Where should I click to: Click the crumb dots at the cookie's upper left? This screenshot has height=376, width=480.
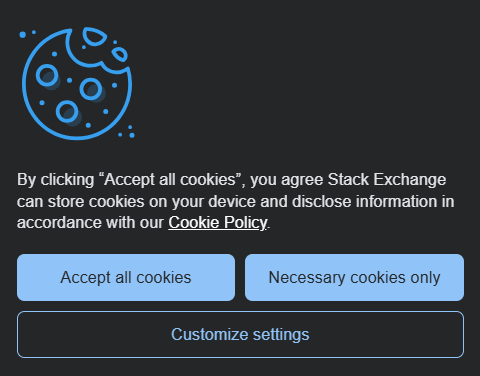(x=27, y=34)
